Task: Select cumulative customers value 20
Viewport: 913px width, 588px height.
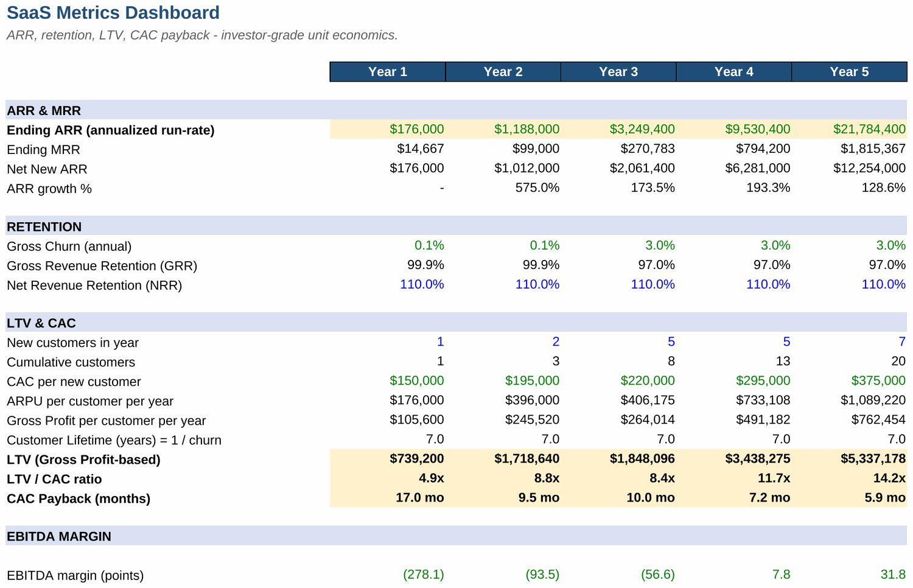Action: click(x=850, y=361)
